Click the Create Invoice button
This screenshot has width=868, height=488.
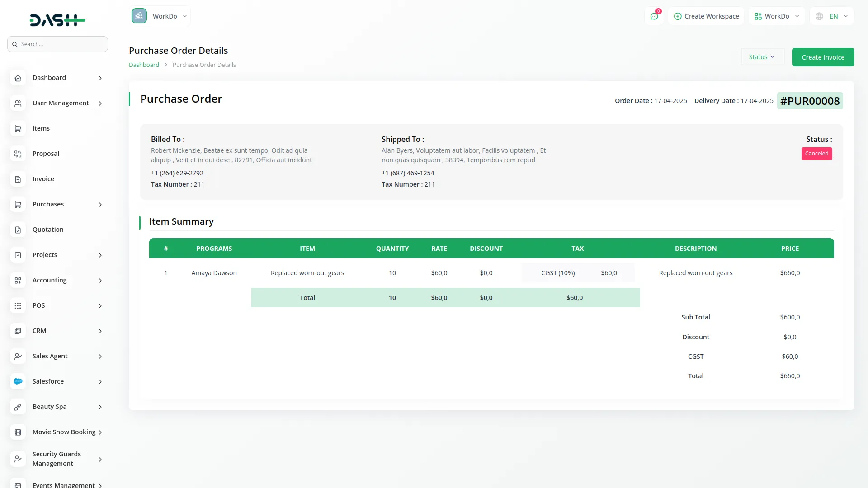tap(823, 57)
